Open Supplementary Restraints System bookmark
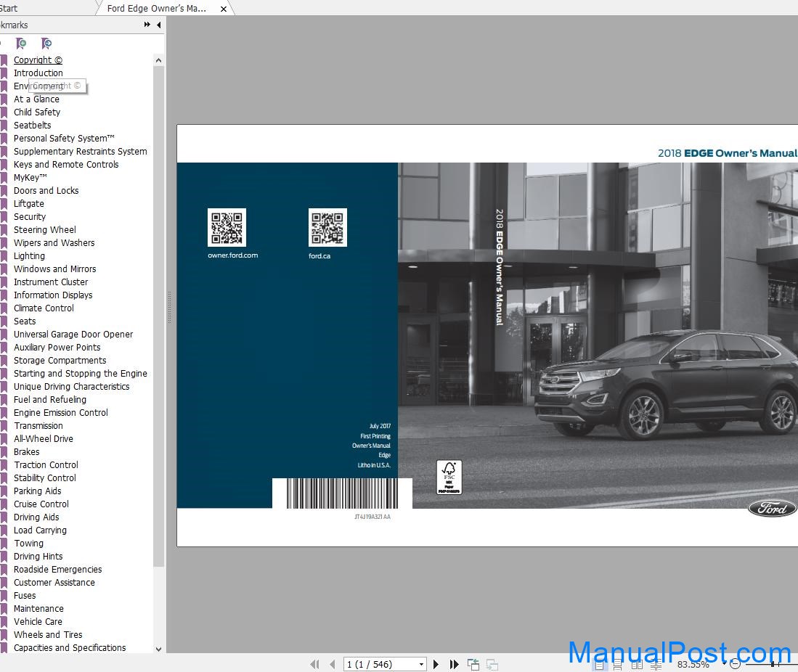 (x=81, y=152)
